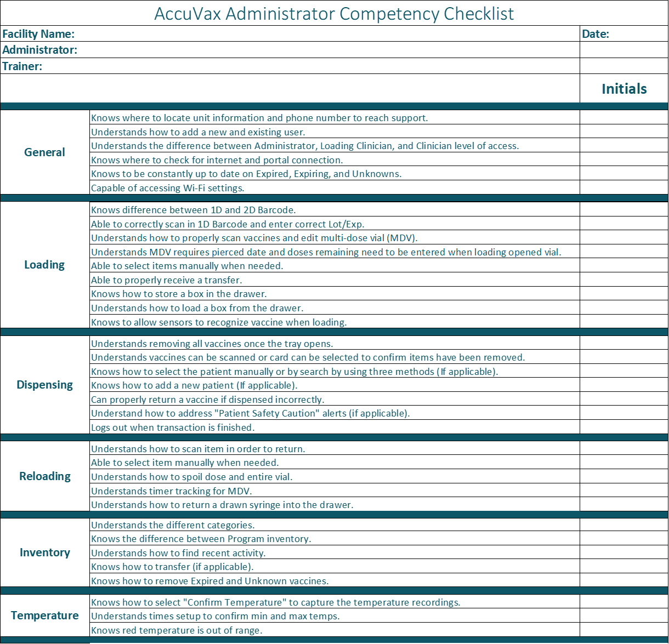Click 'Understands timer tracking for MDV' row
Screen dimensions: 669x644
point(334,491)
